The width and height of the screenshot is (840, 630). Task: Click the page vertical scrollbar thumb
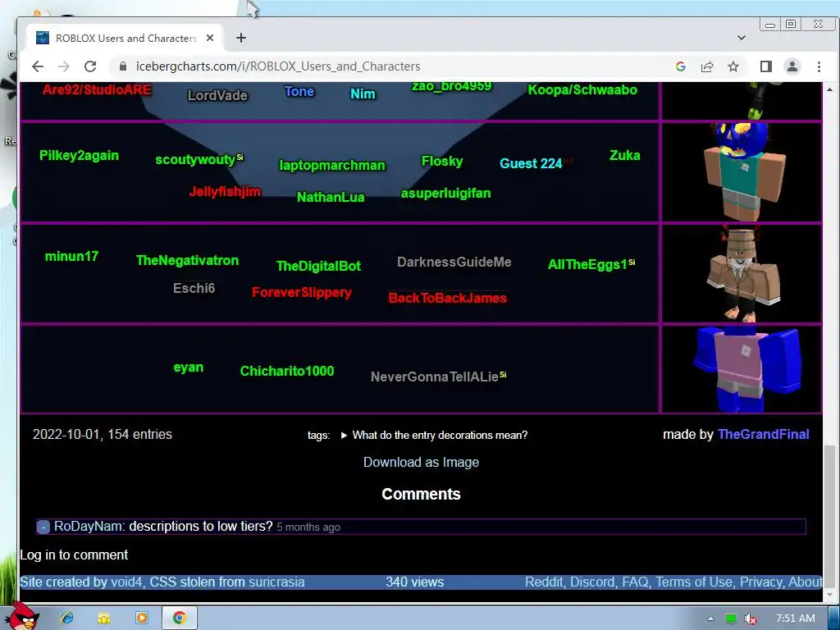(x=829, y=517)
